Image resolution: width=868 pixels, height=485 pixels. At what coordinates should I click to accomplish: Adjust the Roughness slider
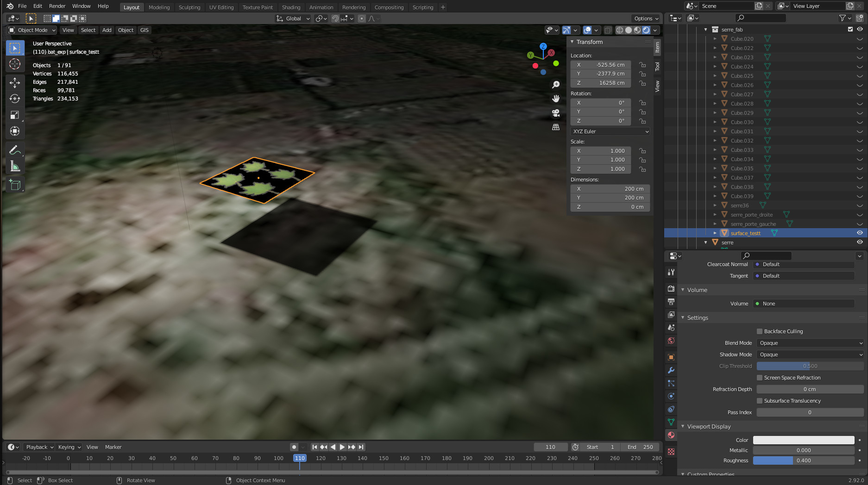pos(804,460)
